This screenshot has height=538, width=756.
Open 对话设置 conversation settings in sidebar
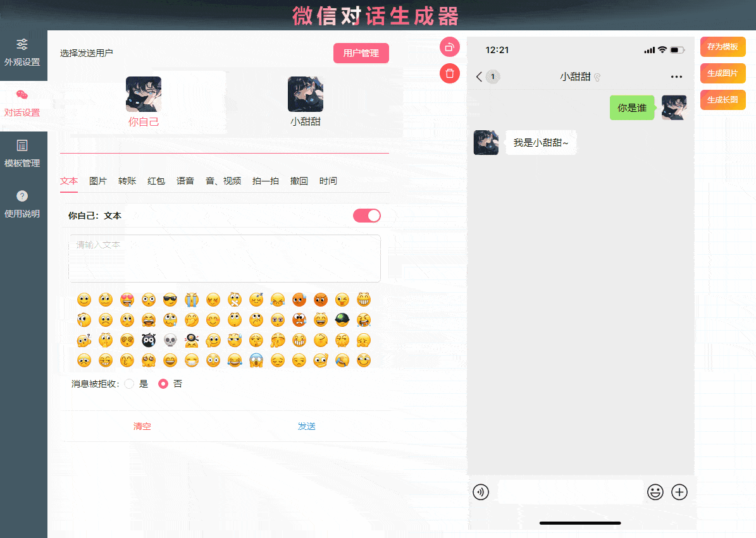pyautogui.click(x=22, y=104)
